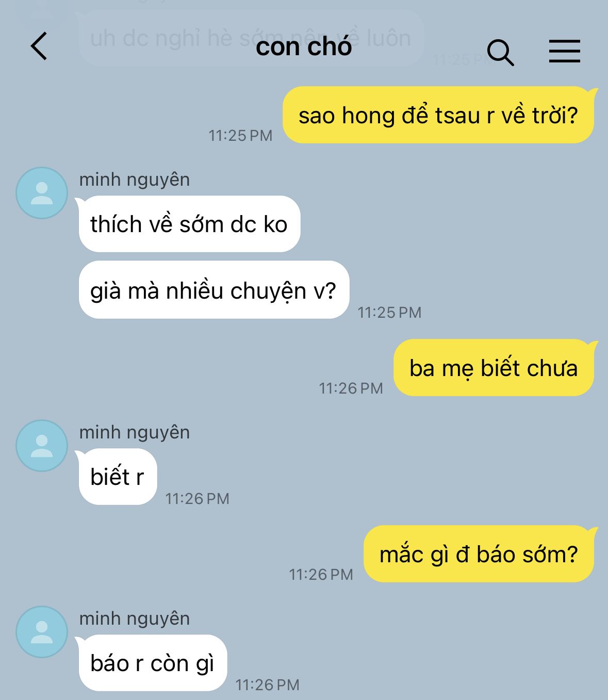Screen dimensions: 608x700
Task: Tap avatar beside 'biết r' message
Action: tap(42, 446)
